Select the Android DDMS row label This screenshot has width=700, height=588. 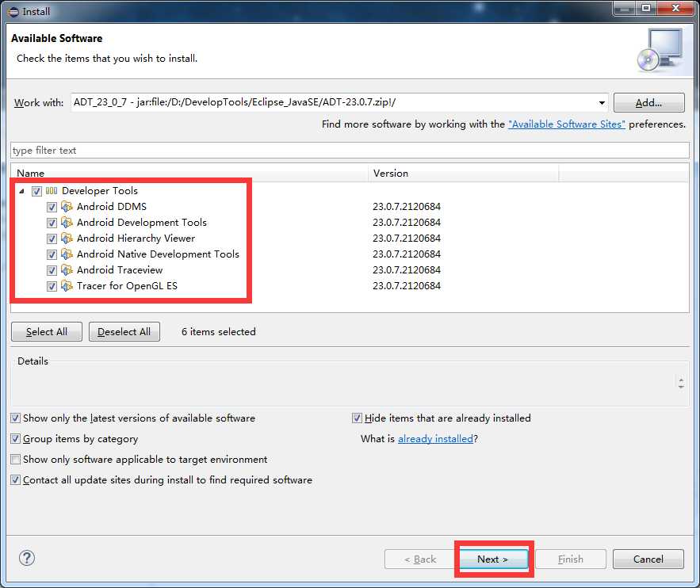pos(112,207)
